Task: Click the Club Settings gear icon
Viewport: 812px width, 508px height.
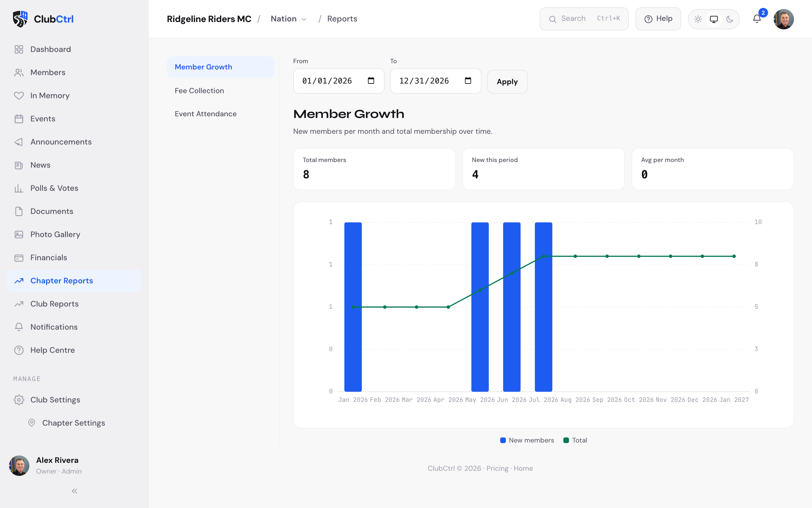Action: click(x=19, y=400)
